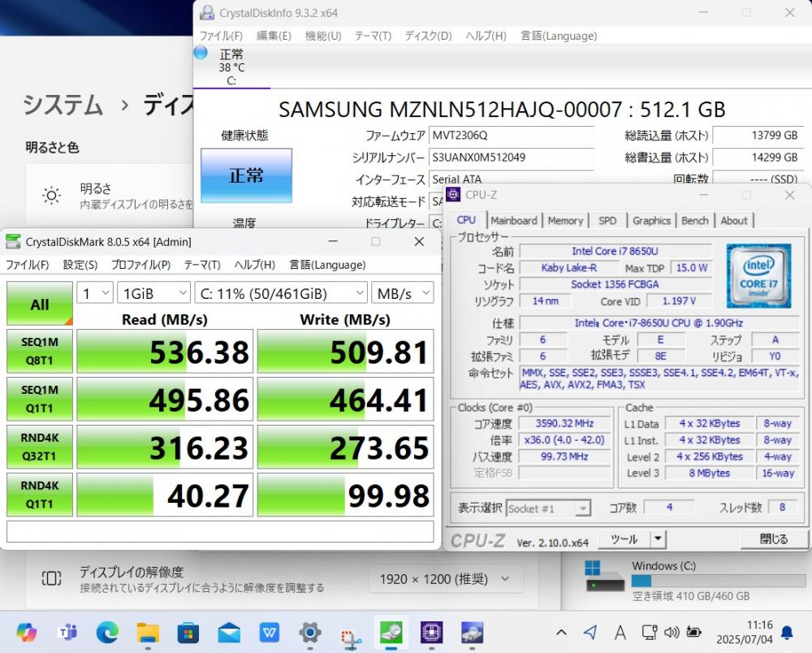Switch to CPU-Z taskbar icon
This screenshot has width=812, height=653.
click(431, 632)
